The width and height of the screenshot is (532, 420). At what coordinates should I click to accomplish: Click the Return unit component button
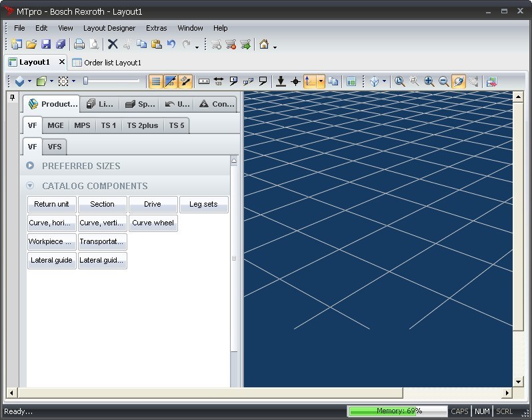coord(51,204)
